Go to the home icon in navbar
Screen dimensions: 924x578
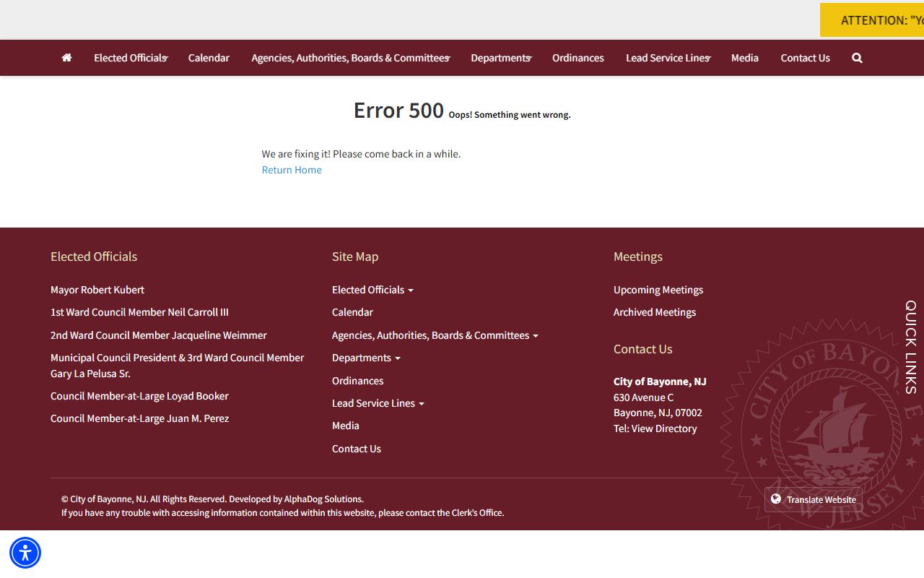[x=66, y=58]
